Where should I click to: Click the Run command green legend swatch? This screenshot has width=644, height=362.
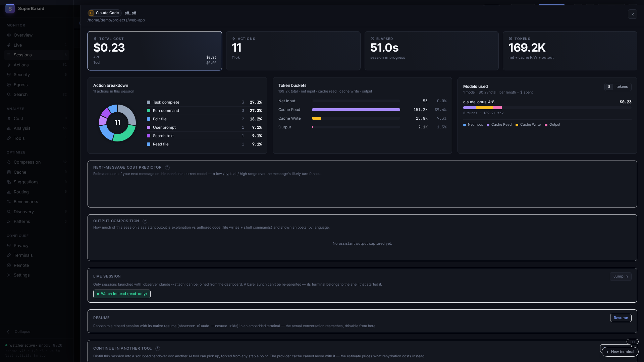[x=149, y=111]
